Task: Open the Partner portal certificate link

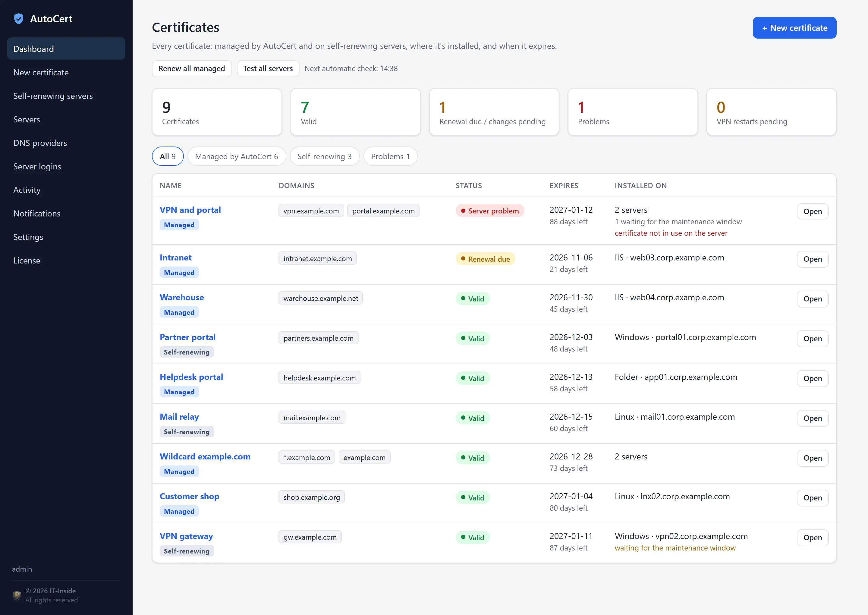Action: (188, 337)
